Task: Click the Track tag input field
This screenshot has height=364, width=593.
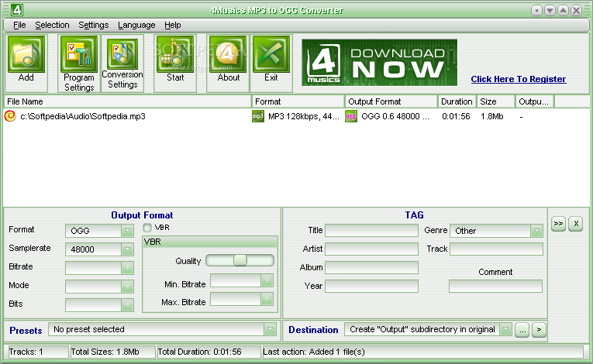Action: coord(497,249)
